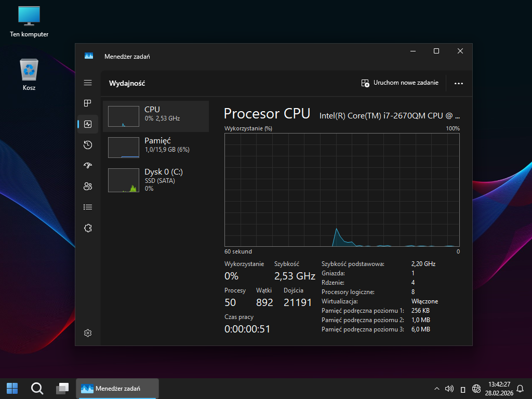Click the volume speaker tray icon
Screen dimensions: 532x399
449,389
